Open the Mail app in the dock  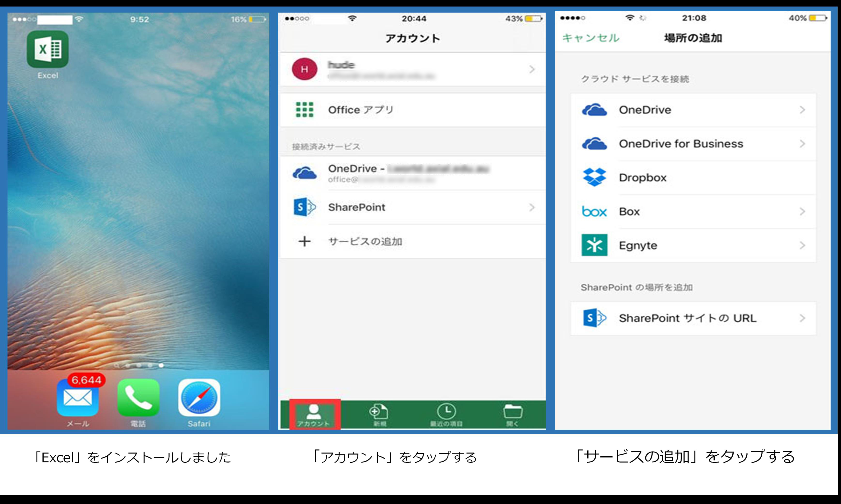click(x=78, y=398)
